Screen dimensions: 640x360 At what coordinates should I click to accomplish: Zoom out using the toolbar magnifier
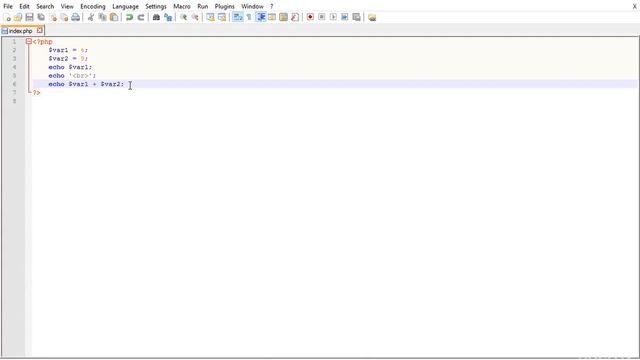(x=195, y=17)
